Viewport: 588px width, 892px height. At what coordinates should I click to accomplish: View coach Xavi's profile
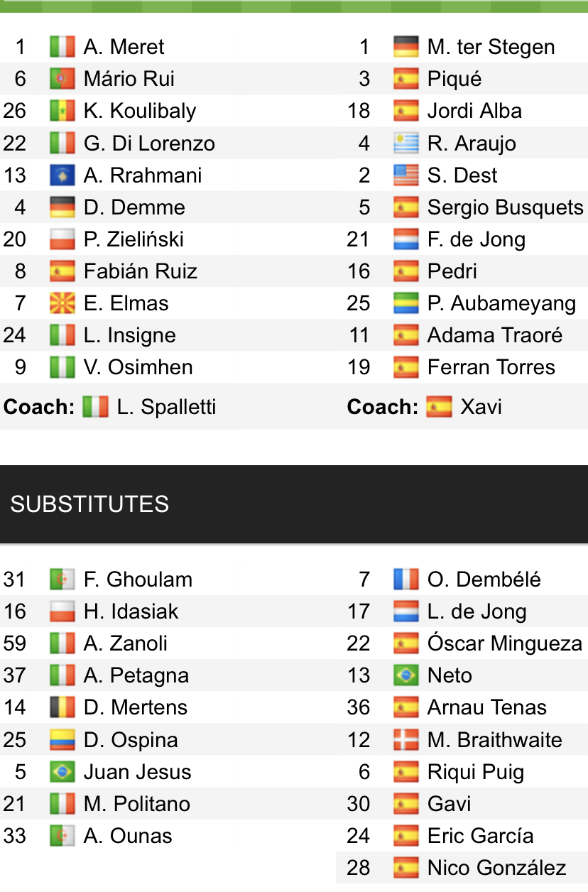click(481, 407)
